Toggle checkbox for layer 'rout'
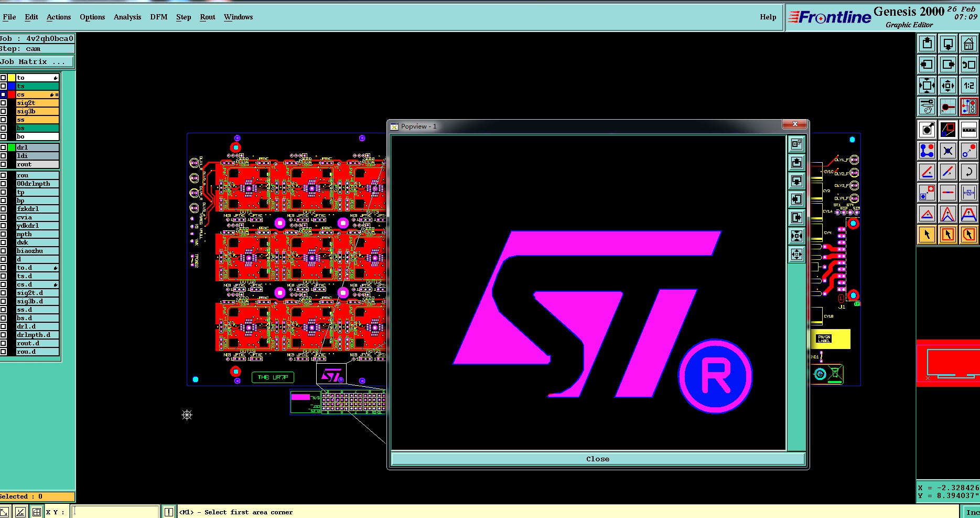Screen dimensions: 980x518 pos(3,164)
